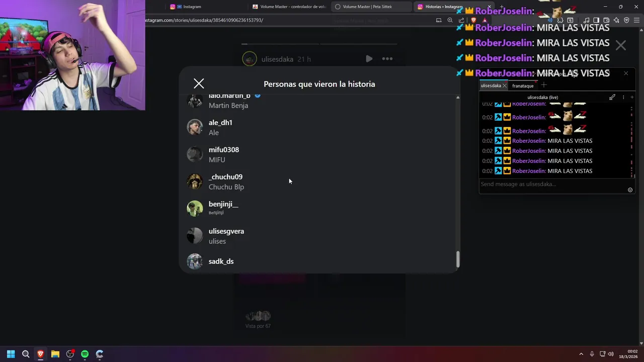
Task: Click the benjinji__ profile picture
Action: click(195, 209)
